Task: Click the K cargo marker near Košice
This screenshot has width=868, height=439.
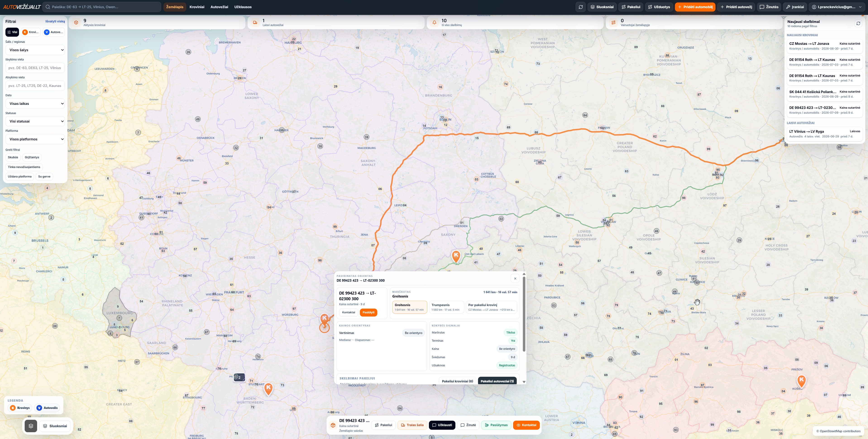Action: 801,381
